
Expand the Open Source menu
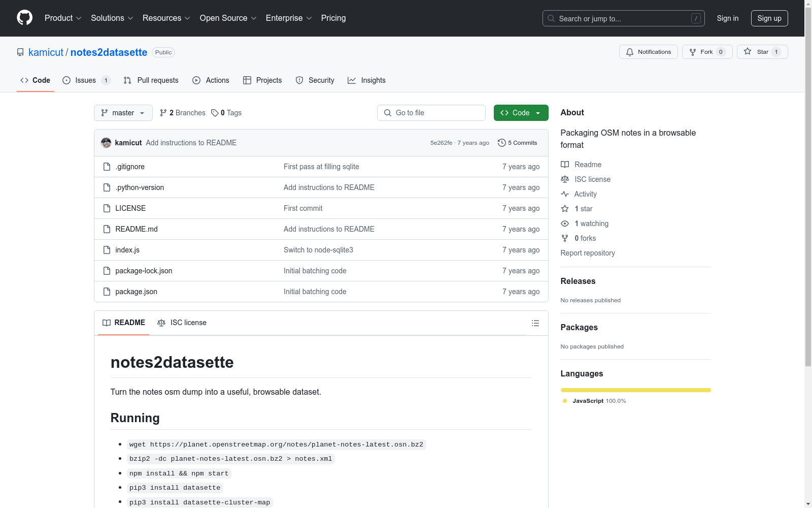(228, 18)
